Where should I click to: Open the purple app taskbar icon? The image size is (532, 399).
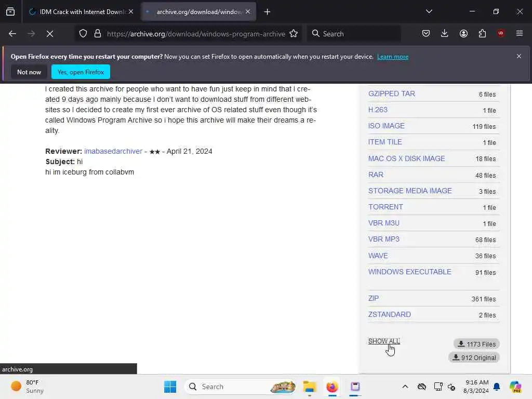coord(355,387)
